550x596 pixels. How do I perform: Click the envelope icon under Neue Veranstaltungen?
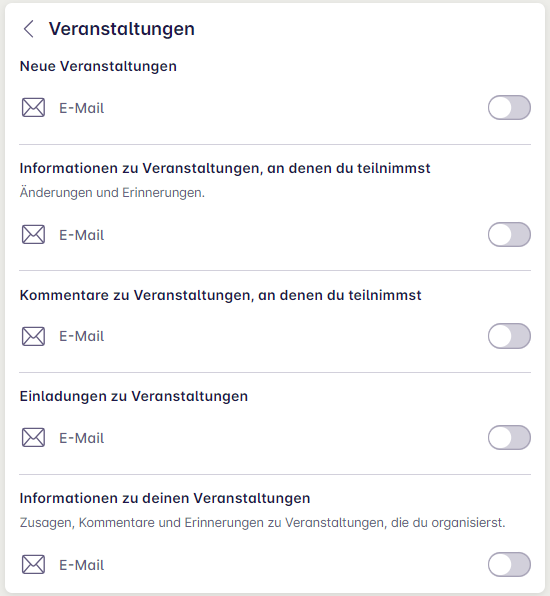[33, 108]
